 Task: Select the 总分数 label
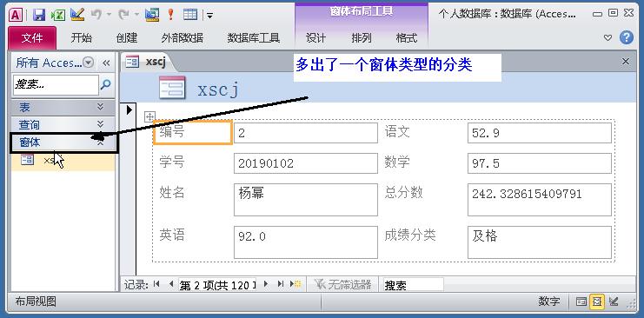click(x=404, y=192)
